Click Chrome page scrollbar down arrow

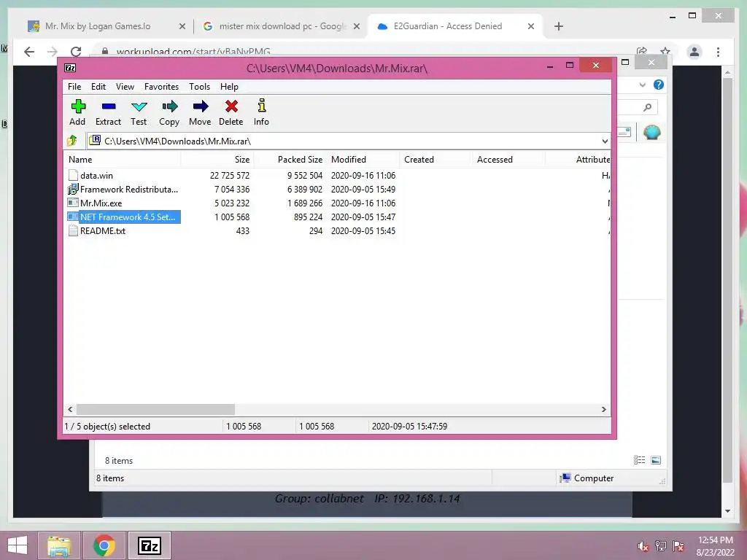(727, 511)
